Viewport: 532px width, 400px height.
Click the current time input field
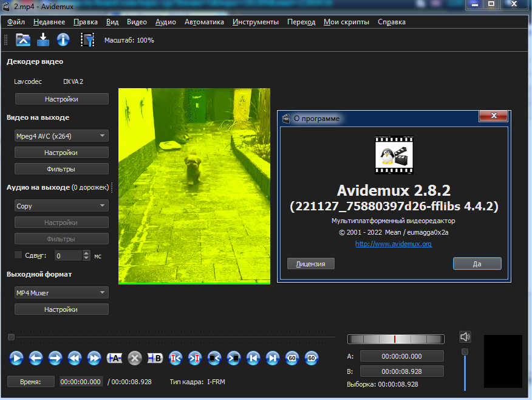point(81,382)
